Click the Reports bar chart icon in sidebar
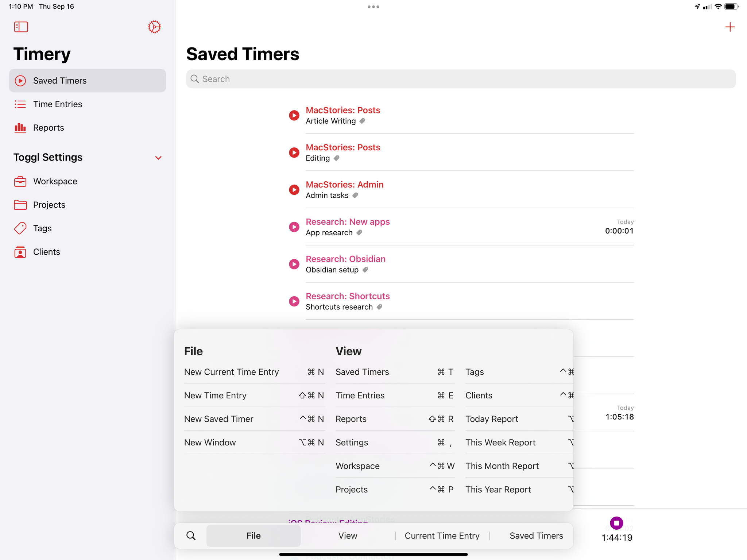The height and width of the screenshot is (560, 747). pyautogui.click(x=20, y=128)
